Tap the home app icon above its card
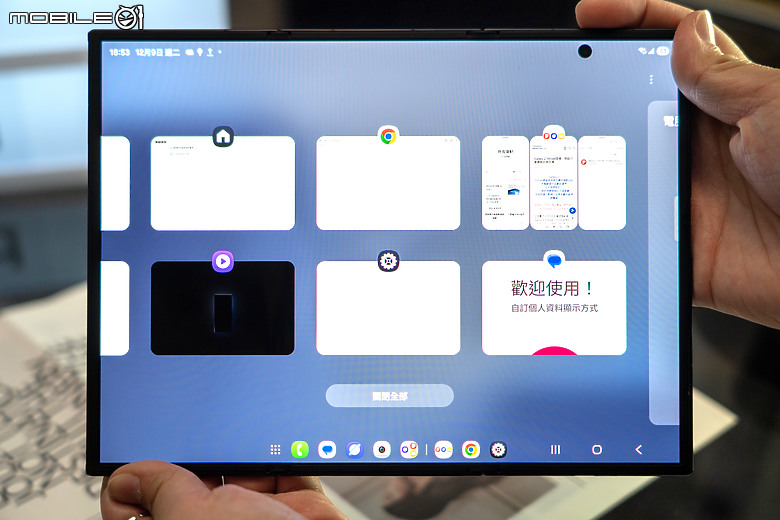 [x=223, y=136]
